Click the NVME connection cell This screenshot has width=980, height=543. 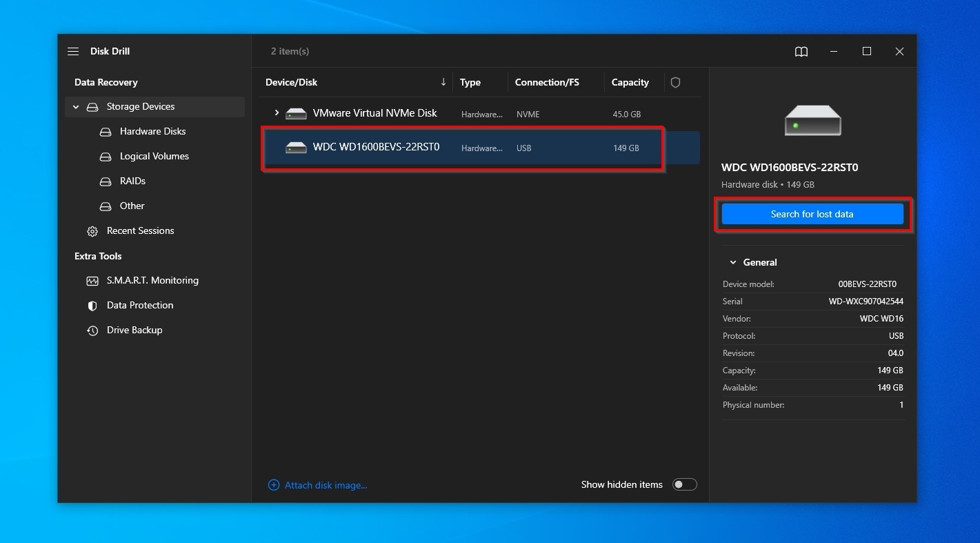pyautogui.click(x=528, y=114)
